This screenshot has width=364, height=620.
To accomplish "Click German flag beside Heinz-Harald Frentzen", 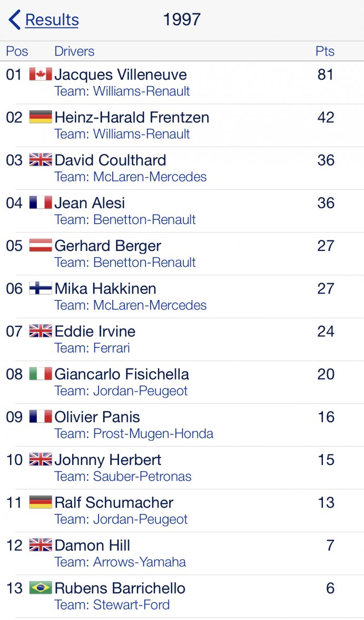I will (x=41, y=117).
